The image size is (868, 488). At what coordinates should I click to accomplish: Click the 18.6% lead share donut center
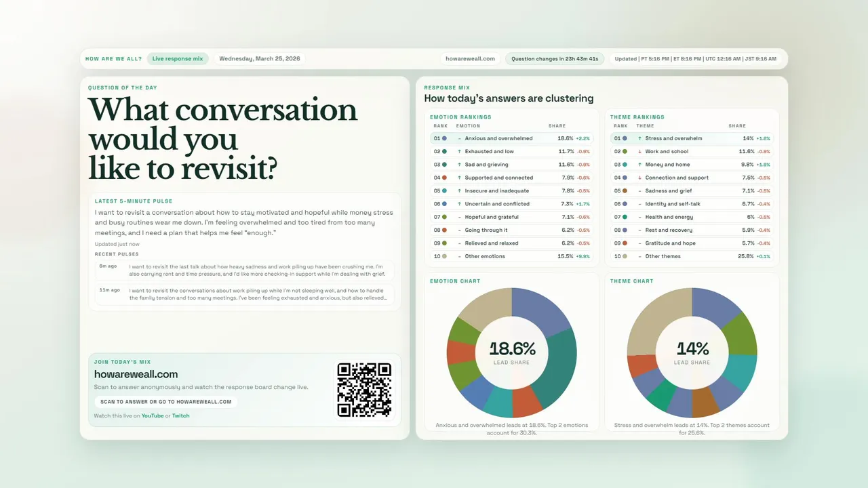click(512, 352)
